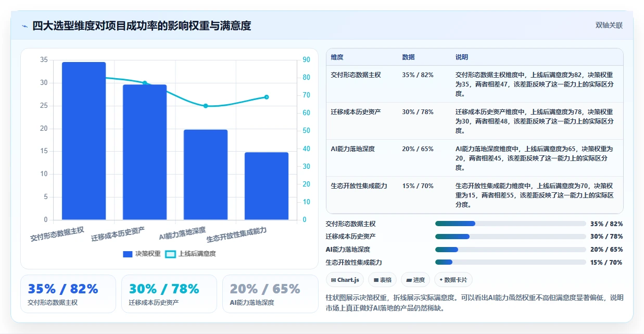The width and height of the screenshot is (644, 334).
Task: Click the 35% / 82% value beside the progress list
Action: (x=607, y=224)
